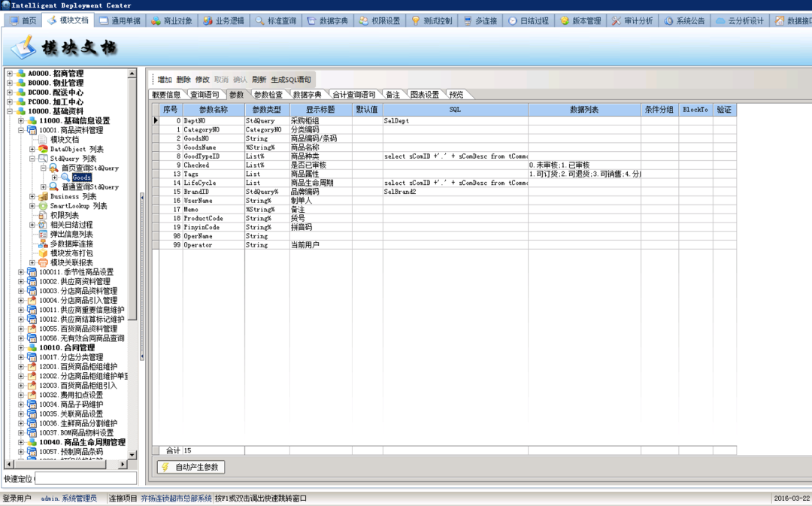Click the 增加 add toolbar button

click(165, 79)
